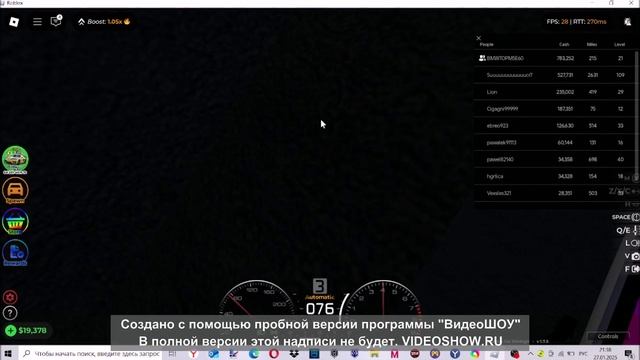The width and height of the screenshot is (640, 360).
Task: Open the question mark help icon
Action: tap(10, 313)
